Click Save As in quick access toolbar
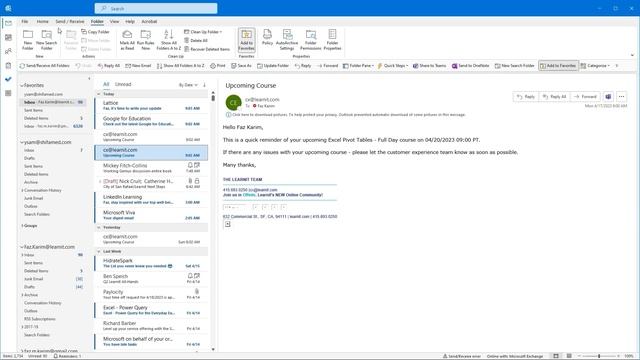 click(x=241, y=66)
